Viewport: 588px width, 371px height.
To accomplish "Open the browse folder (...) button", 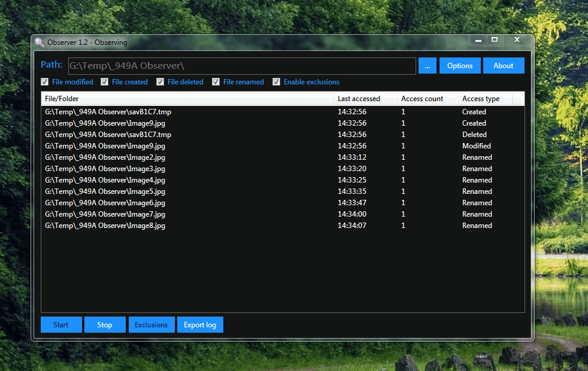I will (427, 66).
